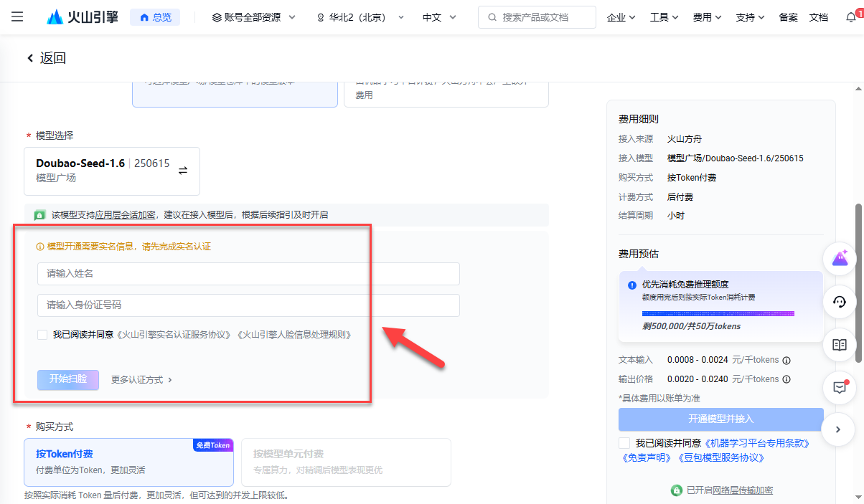Viewport: 864px width, 504px height.
Task: Check the real-name agreement checkbox
Action: click(42, 334)
